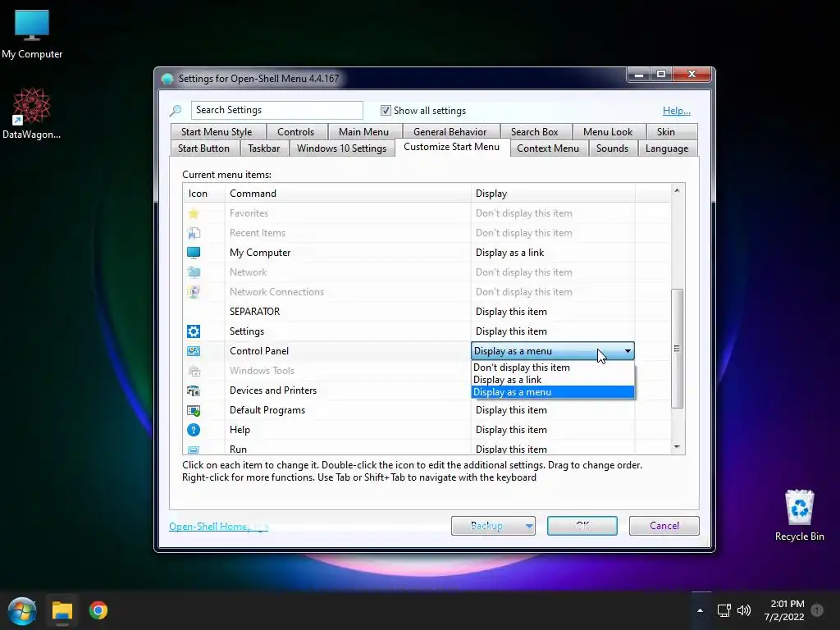840x630 pixels.
Task: Open the Windows Start button
Action: [22, 610]
